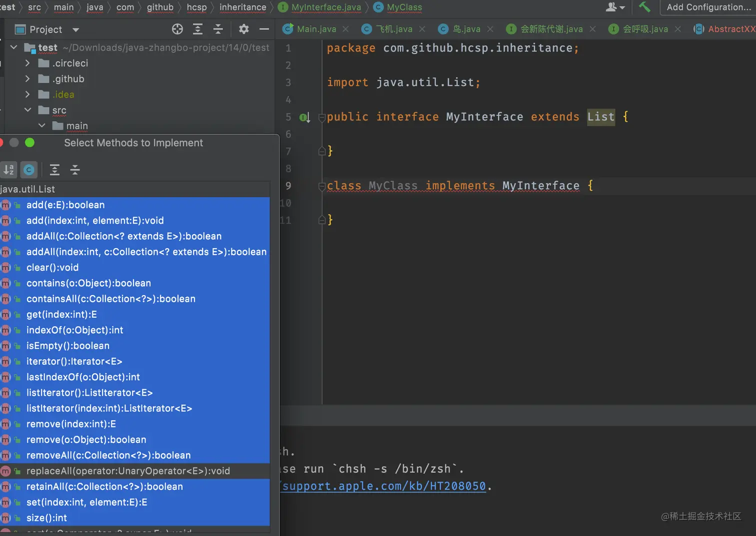Click the implemented-interface gutter icon on line 5
The image size is (756, 536).
pyautogui.click(x=304, y=118)
